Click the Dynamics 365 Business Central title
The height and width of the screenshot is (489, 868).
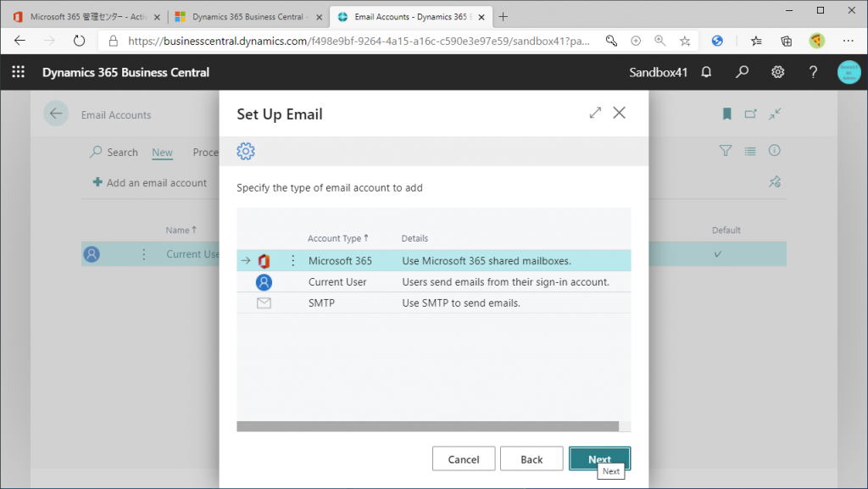(x=125, y=73)
